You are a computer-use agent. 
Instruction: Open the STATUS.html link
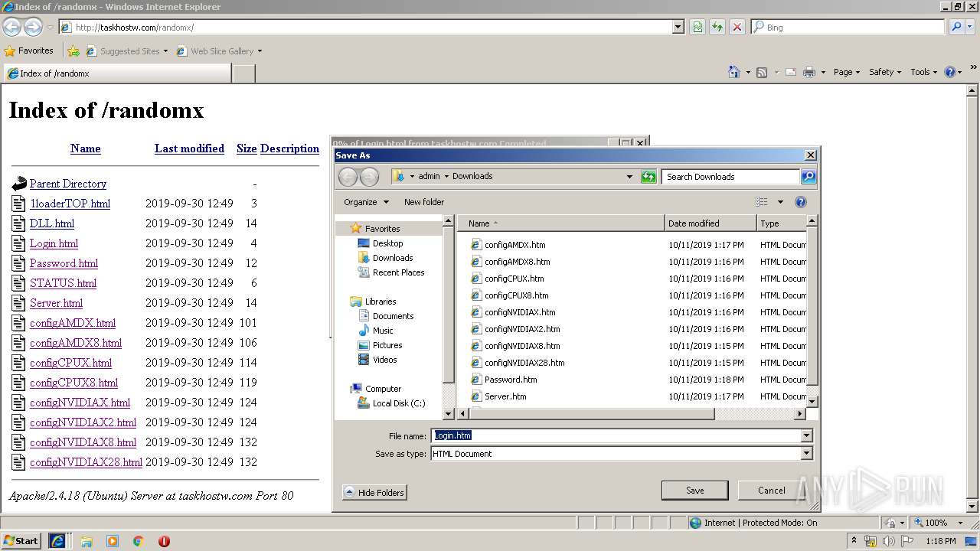coord(63,283)
